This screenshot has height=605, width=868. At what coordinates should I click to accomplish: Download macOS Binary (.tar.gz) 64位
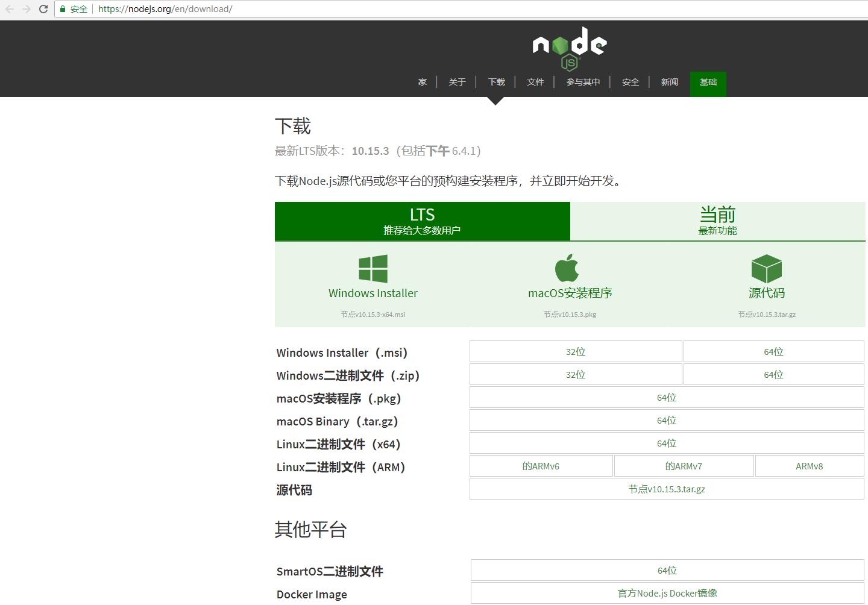point(667,421)
